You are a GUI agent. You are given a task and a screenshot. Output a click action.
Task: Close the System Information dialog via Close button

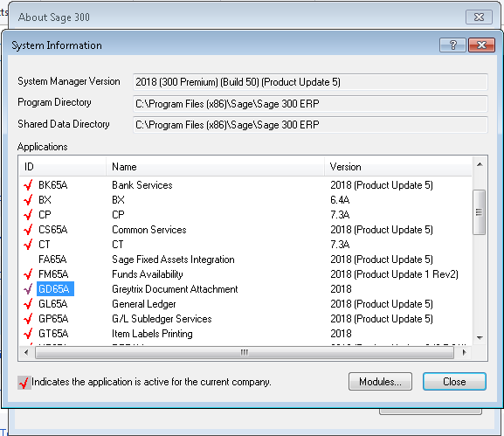tap(454, 382)
